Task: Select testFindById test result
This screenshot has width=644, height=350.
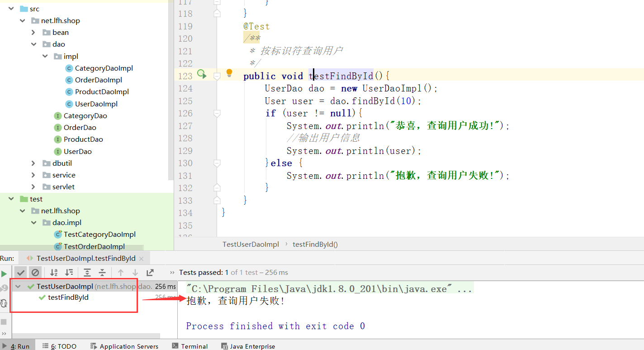Action: click(x=68, y=297)
